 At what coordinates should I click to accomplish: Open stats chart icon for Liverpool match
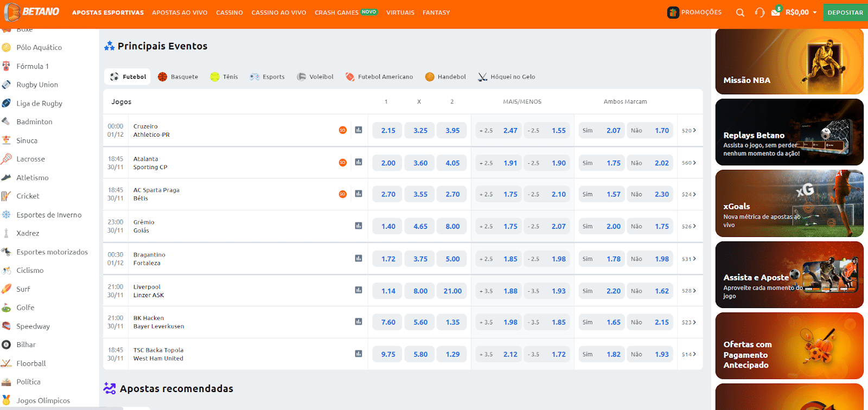[359, 290]
